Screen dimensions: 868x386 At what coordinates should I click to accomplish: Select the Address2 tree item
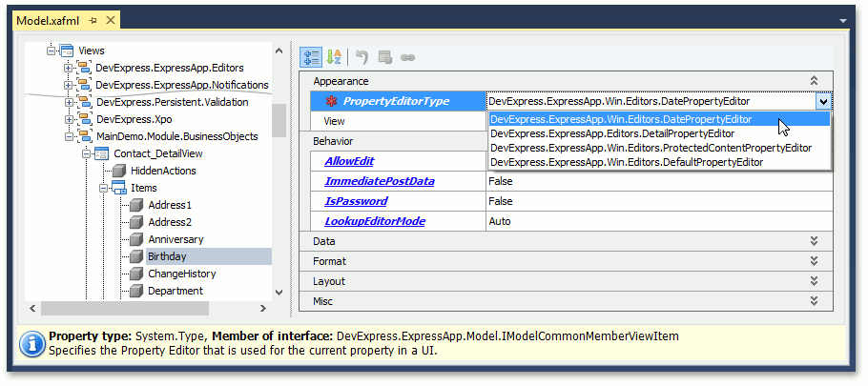pos(170,222)
